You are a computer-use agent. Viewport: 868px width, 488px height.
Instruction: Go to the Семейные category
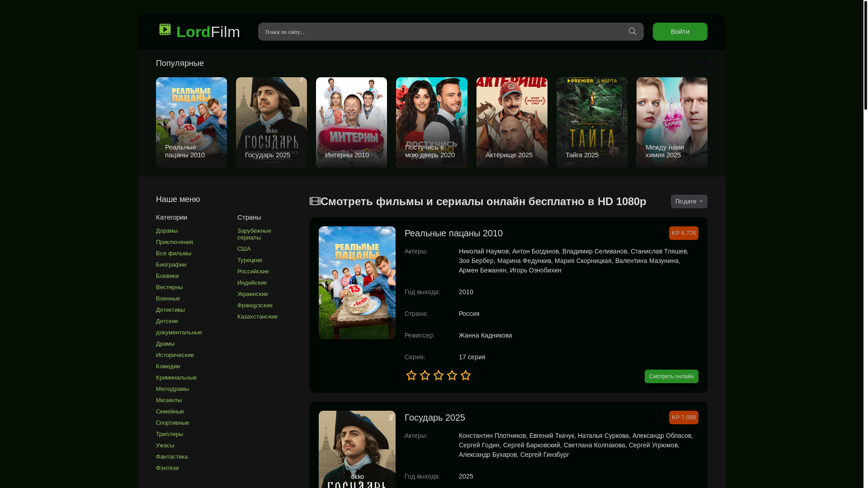(170, 412)
